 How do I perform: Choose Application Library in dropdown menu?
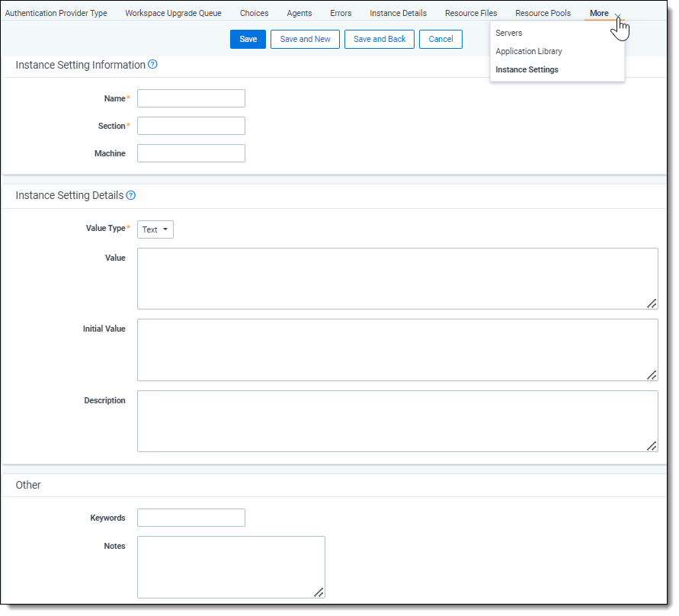529,52
